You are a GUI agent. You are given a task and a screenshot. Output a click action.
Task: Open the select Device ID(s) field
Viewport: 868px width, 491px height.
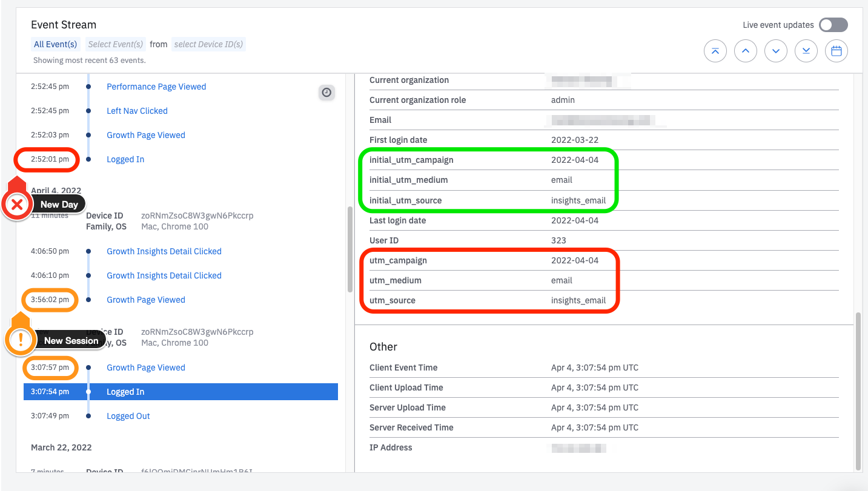[208, 44]
